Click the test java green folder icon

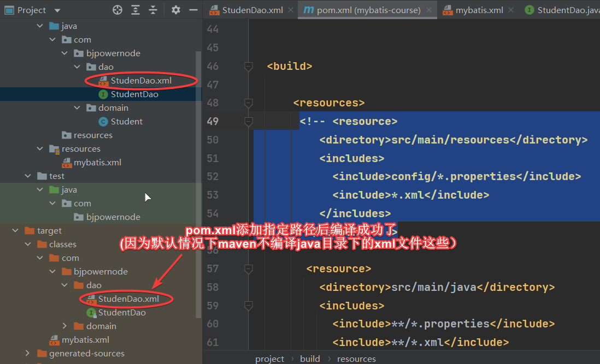(x=54, y=189)
